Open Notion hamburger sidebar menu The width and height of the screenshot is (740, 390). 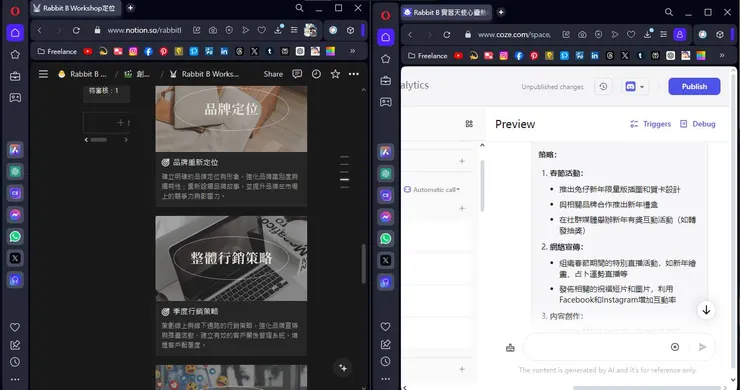[43, 74]
